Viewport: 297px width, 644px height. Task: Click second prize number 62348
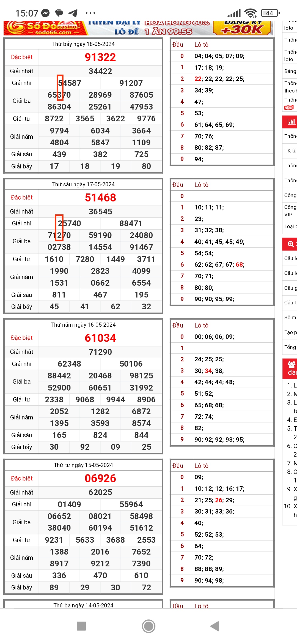click(69, 364)
